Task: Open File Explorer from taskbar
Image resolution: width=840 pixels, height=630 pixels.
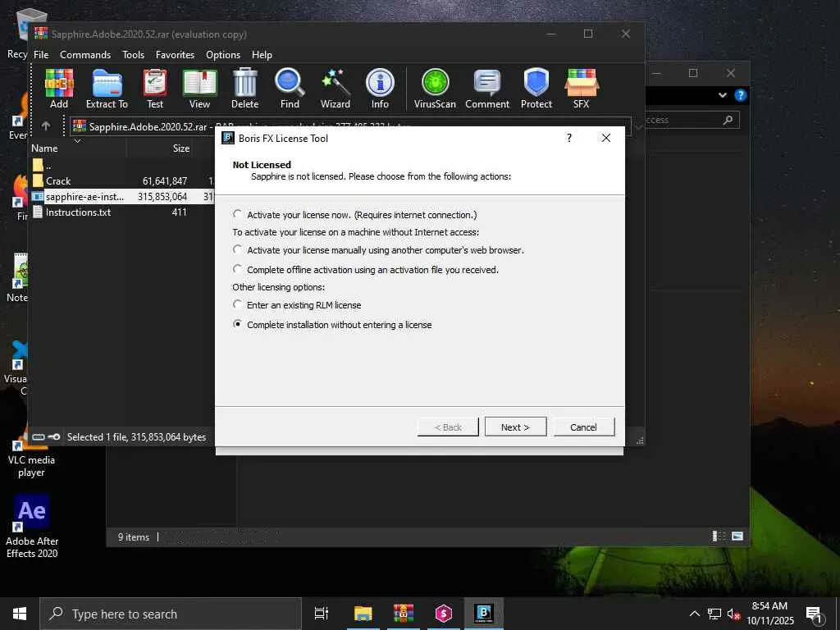Action: click(x=363, y=614)
